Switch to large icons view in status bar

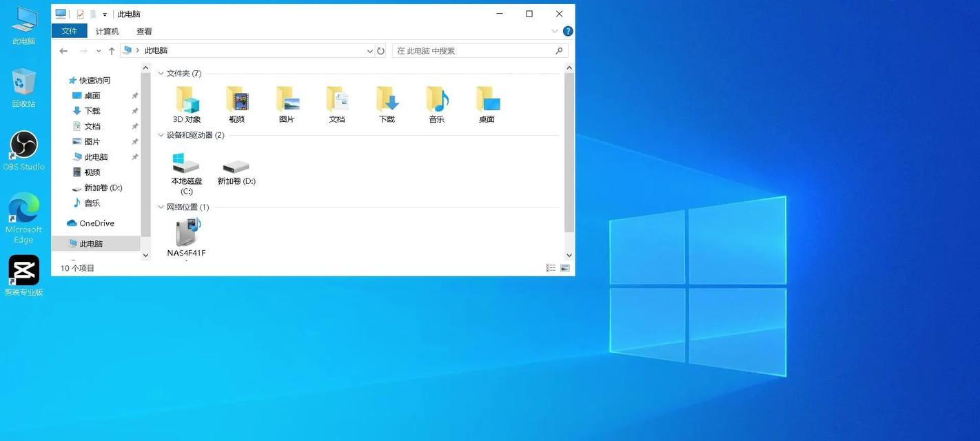click(x=565, y=268)
